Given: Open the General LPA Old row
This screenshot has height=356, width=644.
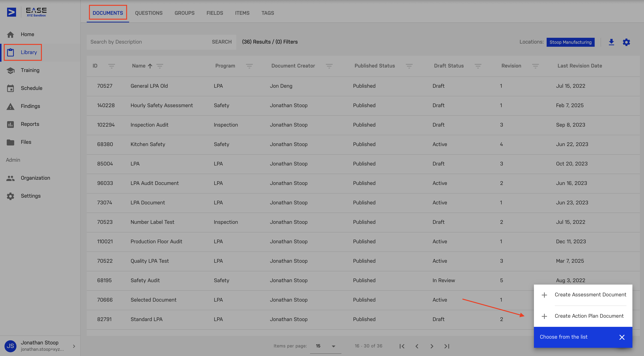Looking at the screenshot, I should pyautogui.click(x=363, y=86).
